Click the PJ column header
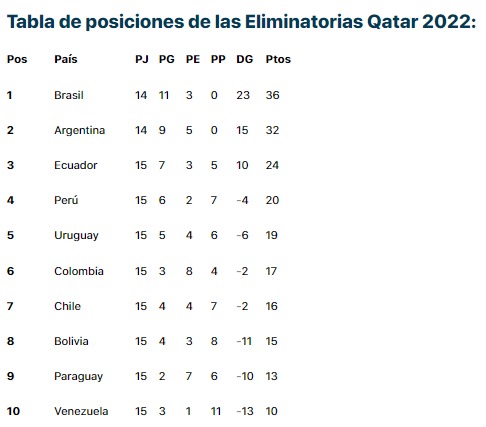 (x=142, y=59)
